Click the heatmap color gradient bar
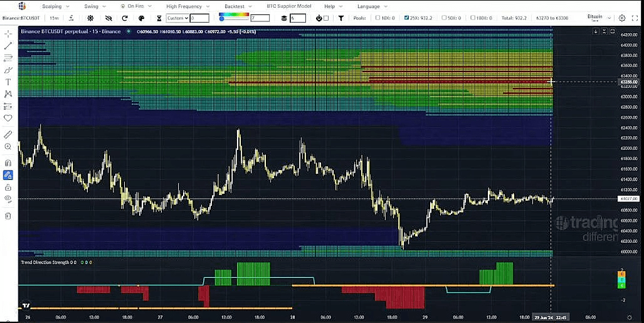This screenshot has width=644, height=323. 234,15
